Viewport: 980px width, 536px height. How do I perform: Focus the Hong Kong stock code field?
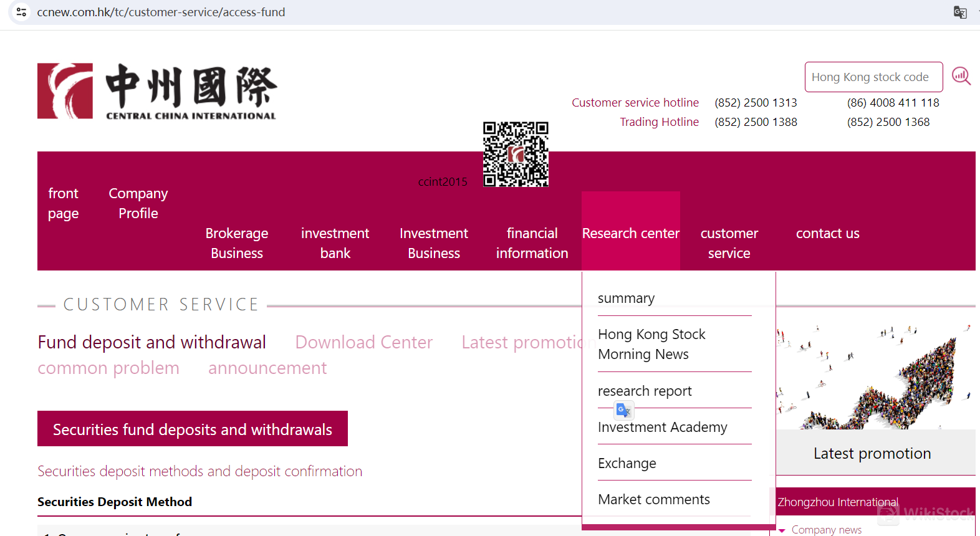coord(873,77)
